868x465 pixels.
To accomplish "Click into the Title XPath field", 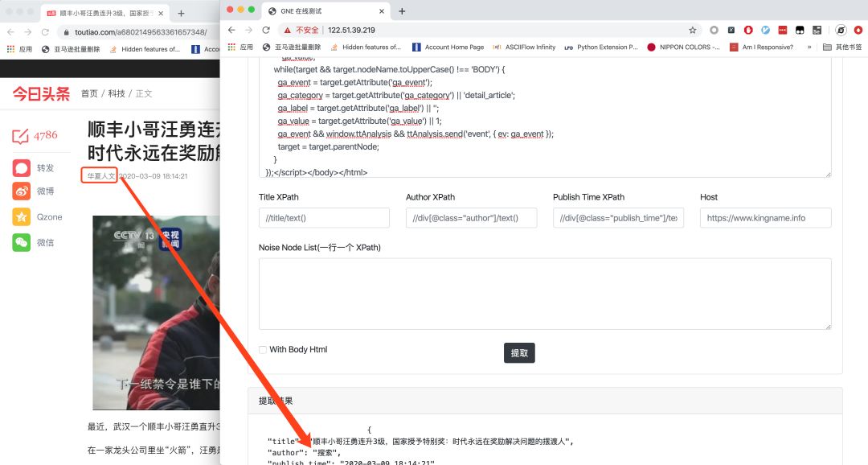I will [324, 218].
